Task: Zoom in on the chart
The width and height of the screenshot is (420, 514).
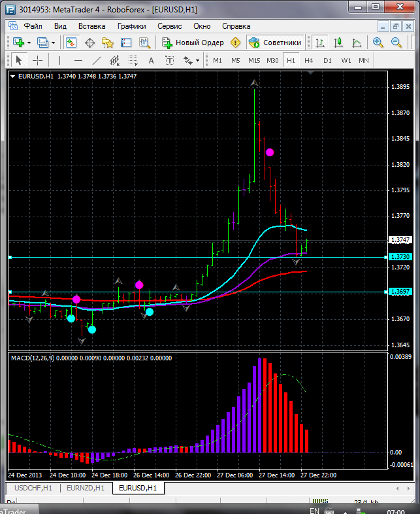Action: 378,43
